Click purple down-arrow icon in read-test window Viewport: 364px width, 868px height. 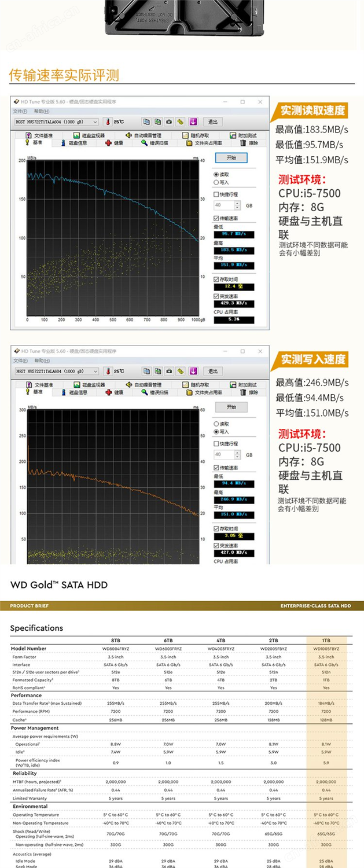193,122
